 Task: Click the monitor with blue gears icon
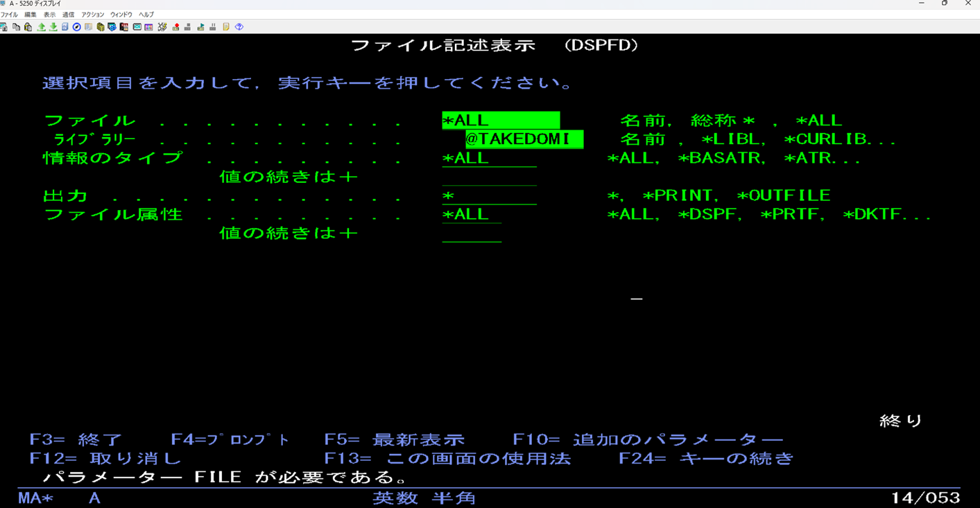(x=112, y=27)
